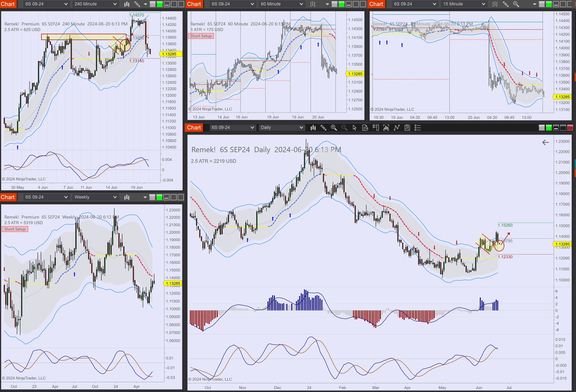Select the zoom out magnifier on Daily chart
Viewport: 576px width, 392px height.
pyautogui.click(x=344, y=127)
